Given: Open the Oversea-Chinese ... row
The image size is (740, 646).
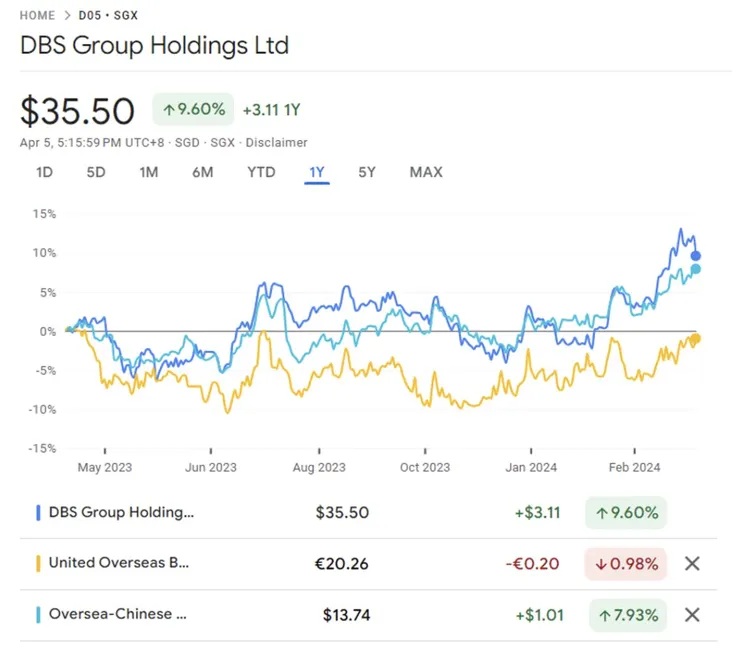Looking at the screenshot, I should coord(368,615).
